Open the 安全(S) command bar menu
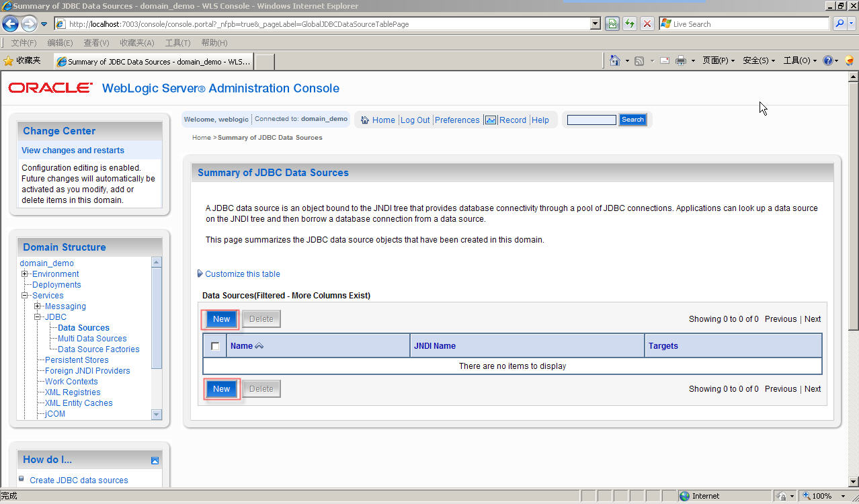859x504 pixels. point(759,60)
